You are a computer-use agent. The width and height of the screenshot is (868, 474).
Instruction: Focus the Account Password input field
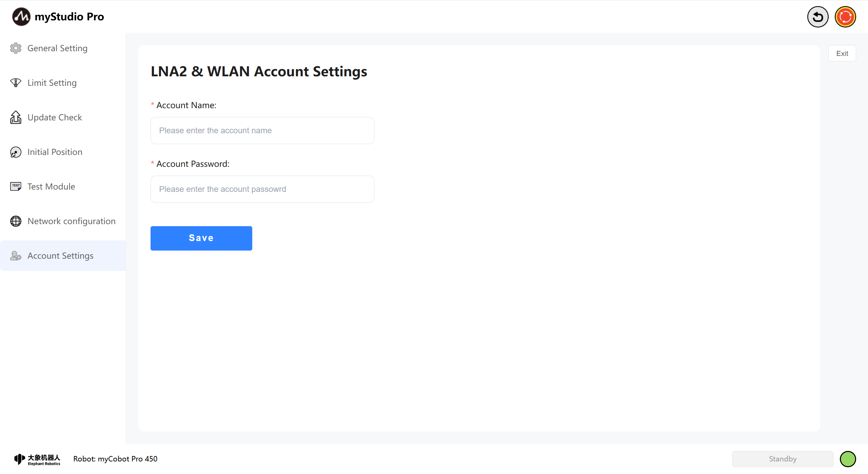click(262, 189)
